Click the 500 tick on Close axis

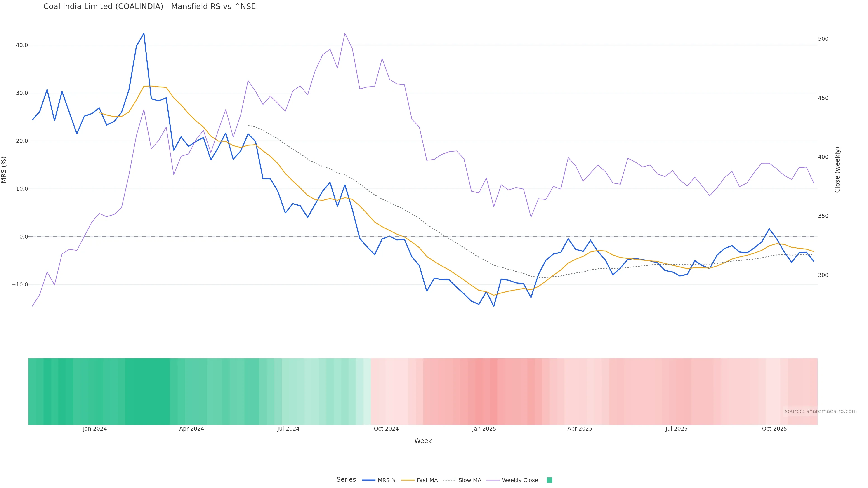tap(823, 39)
